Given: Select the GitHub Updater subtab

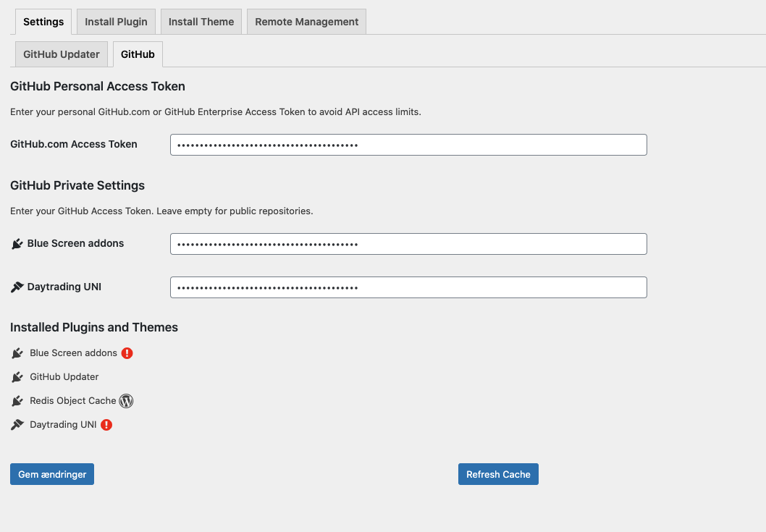Looking at the screenshot, I should tap(62, 54).
